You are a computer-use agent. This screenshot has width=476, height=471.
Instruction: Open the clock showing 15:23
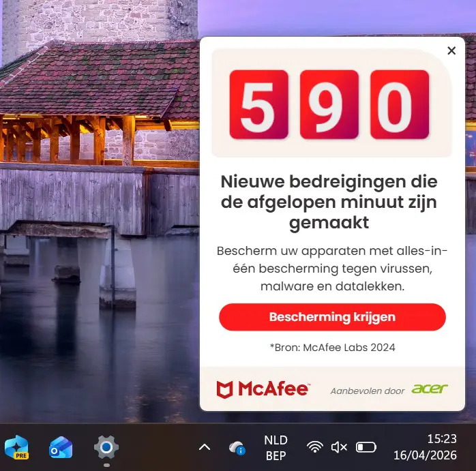(x=442, y=438)
